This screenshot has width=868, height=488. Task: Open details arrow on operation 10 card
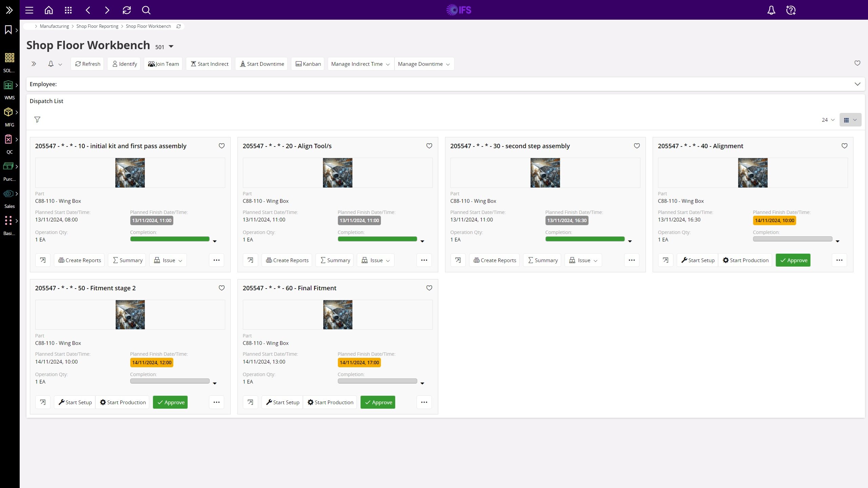click(x=43, y=260)
